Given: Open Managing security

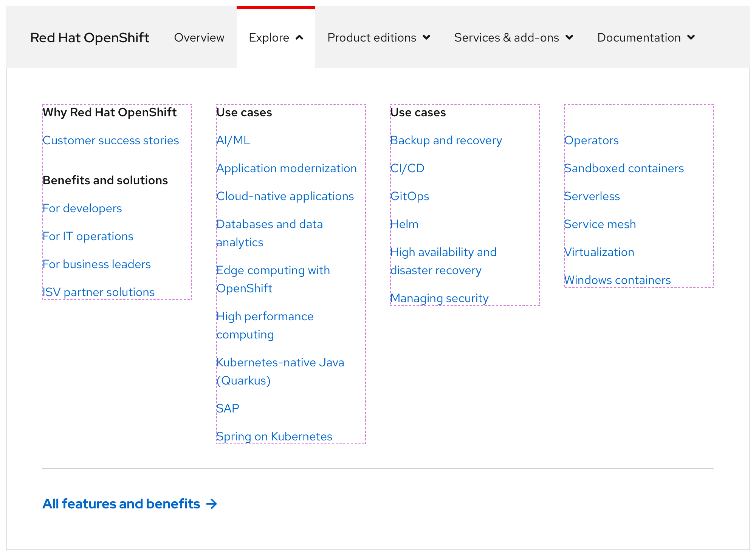Looking at the screenshot, I should click(x=439, y=298).
